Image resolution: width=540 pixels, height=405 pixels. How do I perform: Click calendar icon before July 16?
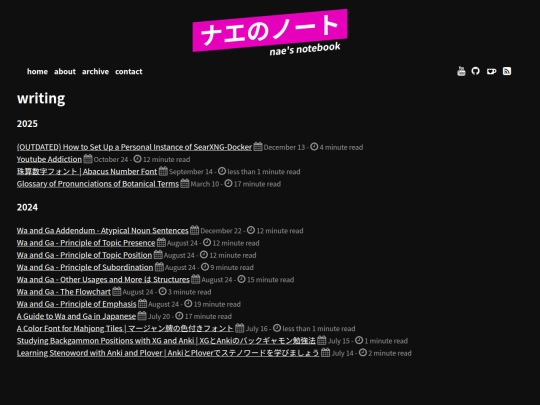pyautogui.click(x=240, y=328)
